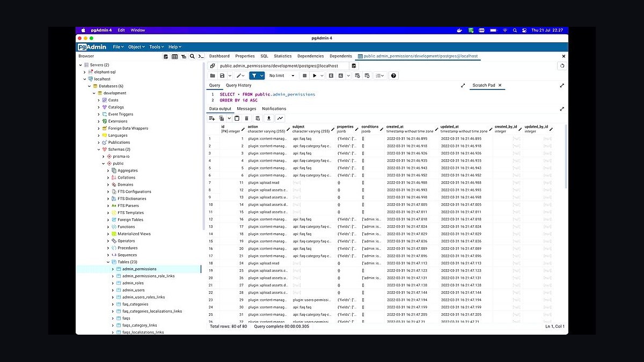Open the Execute options dropdown arrow
This screenshot has width=644, height=362.
click(x=321, y=76)
